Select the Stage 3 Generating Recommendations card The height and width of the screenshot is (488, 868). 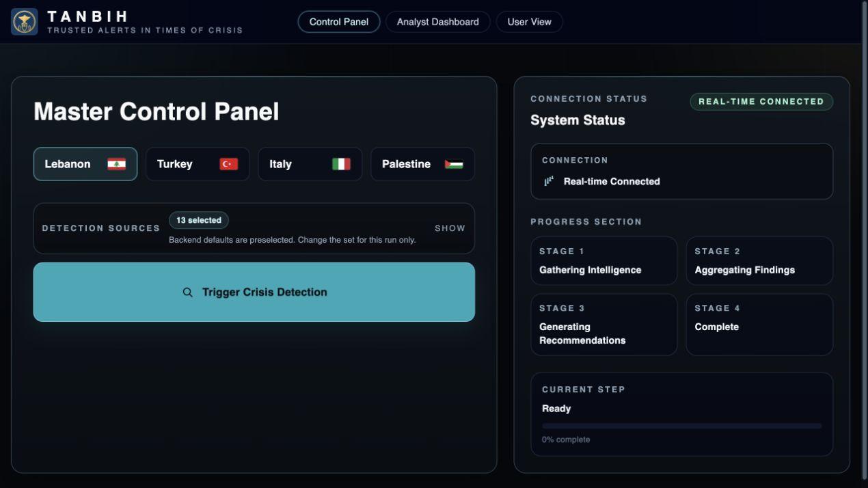(x=604, y=325)
